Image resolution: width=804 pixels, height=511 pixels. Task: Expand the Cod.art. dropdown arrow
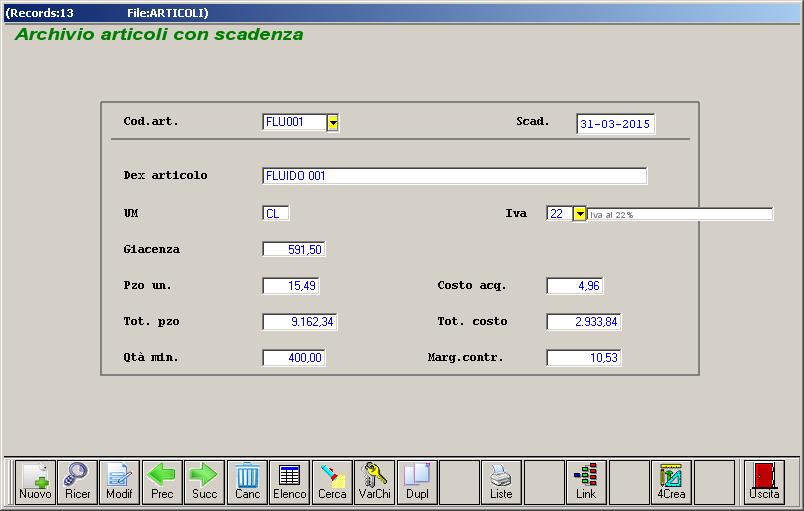(x=333, y=122)
